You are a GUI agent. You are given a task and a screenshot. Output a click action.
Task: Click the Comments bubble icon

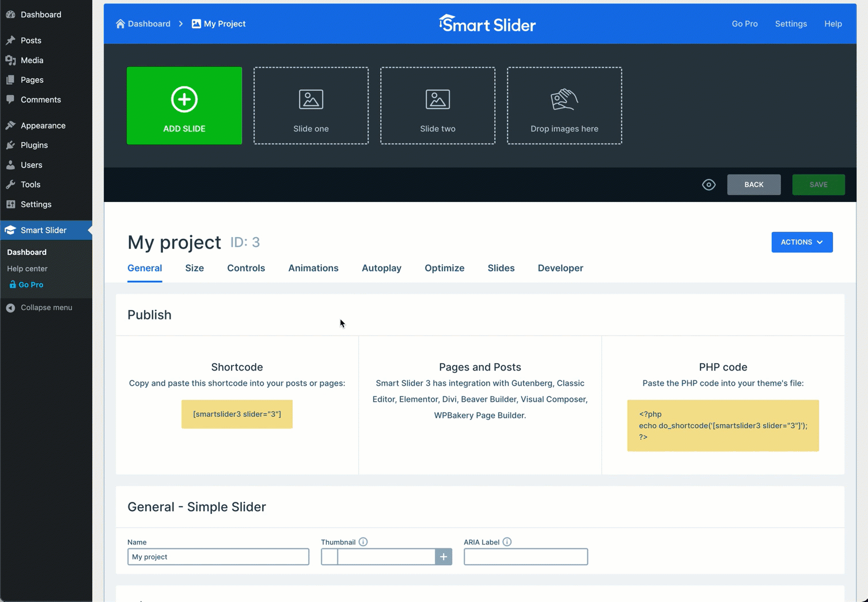click(x=10, y=100)
